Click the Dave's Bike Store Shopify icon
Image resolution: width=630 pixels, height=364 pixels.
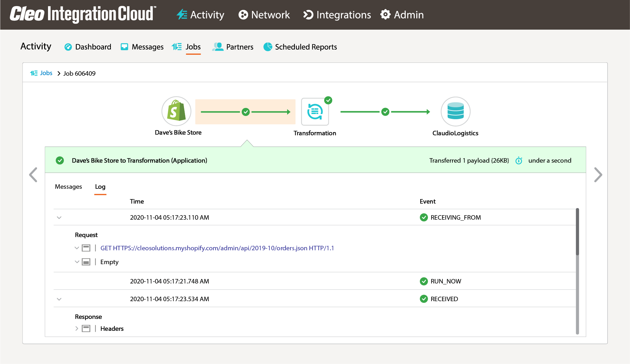click(176, 111)
